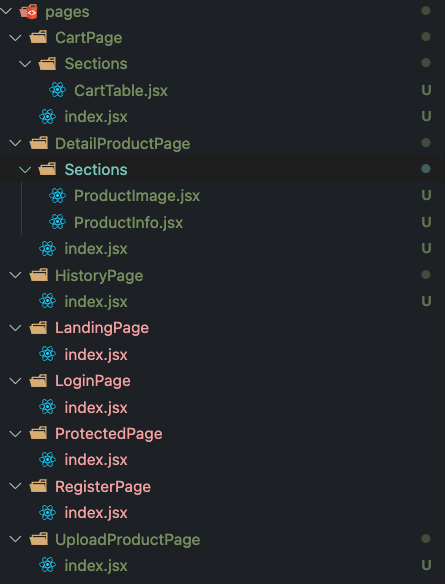
Task: Select the ProductInfo.jsx file
Action: (x=128, y=222)
